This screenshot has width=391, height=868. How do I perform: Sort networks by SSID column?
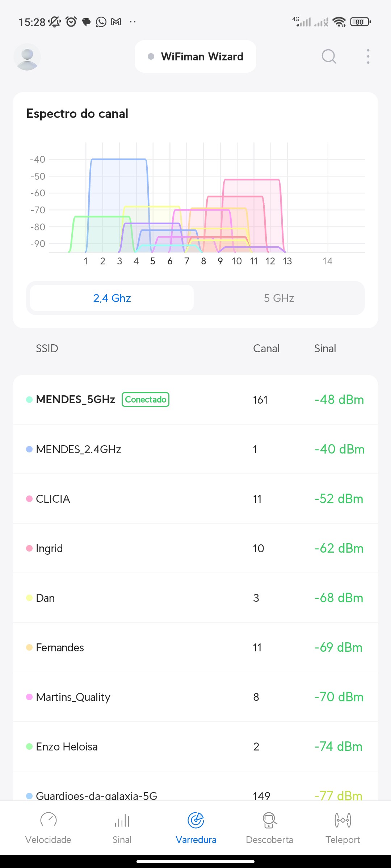pos(47,348)
